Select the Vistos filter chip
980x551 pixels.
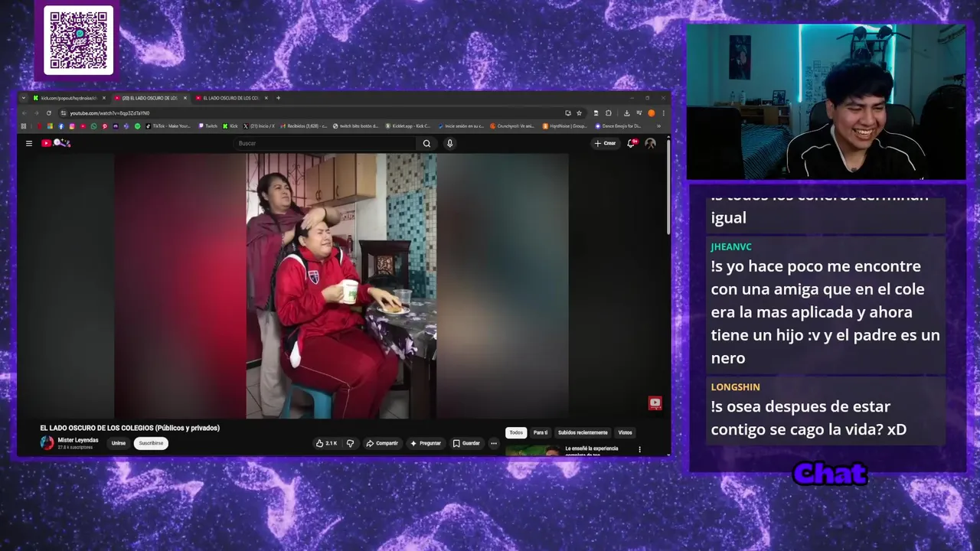626,432
